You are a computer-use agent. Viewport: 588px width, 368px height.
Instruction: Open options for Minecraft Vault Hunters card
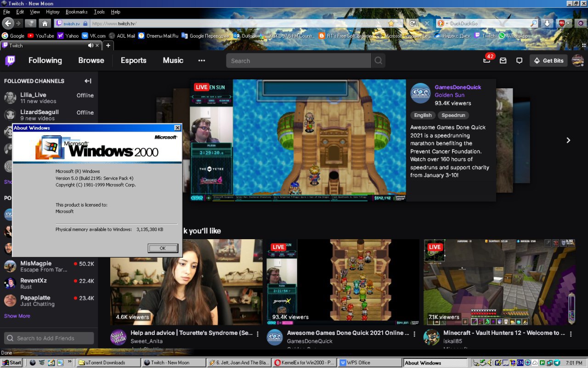coord(570,334)
